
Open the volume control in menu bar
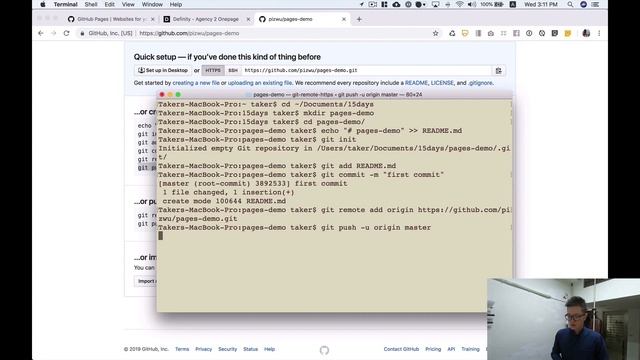pyautogui.click(x=472, y=4)
